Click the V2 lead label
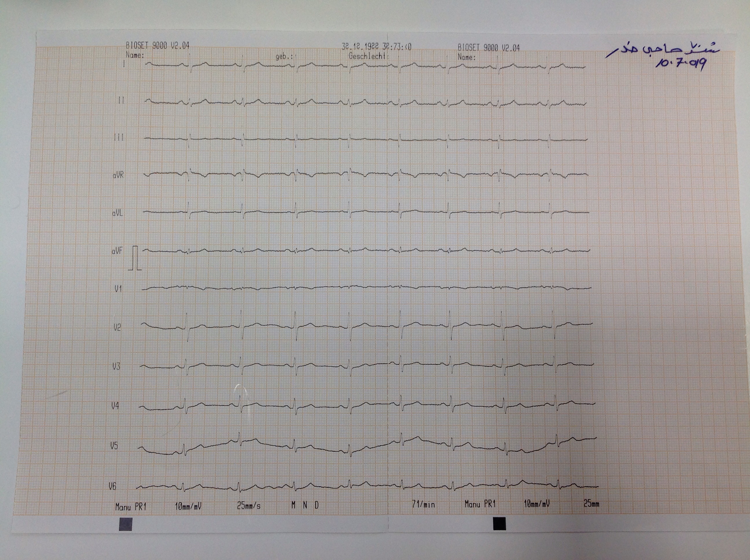Viewport: 750px width, 560px height. click(x=117, y=327)
